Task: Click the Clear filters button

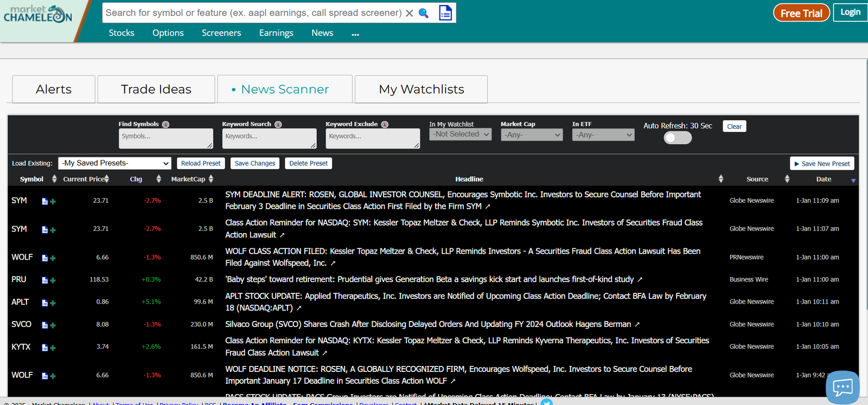Action: point(735,126)
